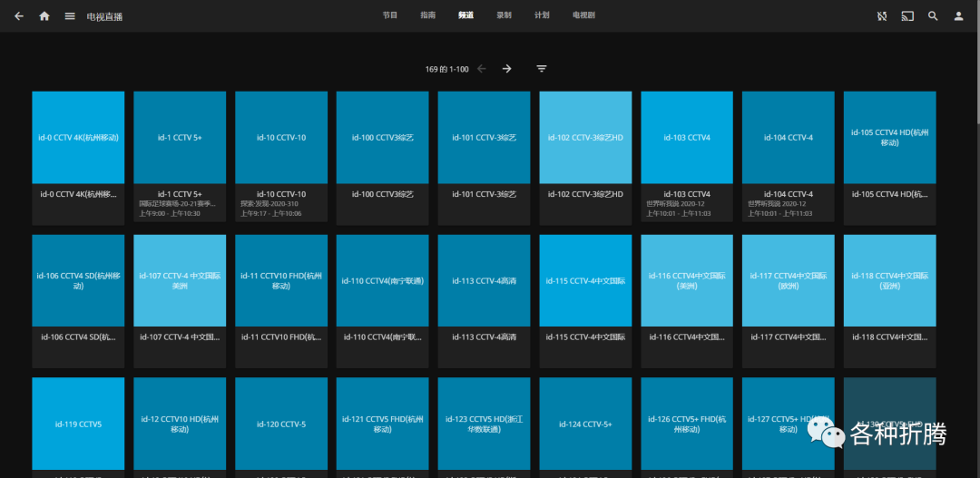This screenshot has height=478, width=980.
Task: Click the previous page arrow
Action: [481, 69]
